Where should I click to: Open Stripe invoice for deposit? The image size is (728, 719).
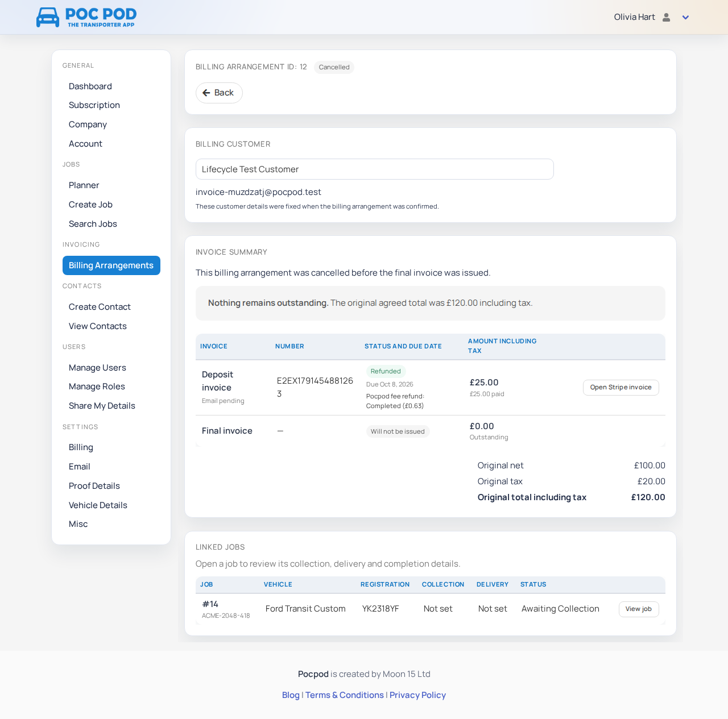[x=621, y=388]
